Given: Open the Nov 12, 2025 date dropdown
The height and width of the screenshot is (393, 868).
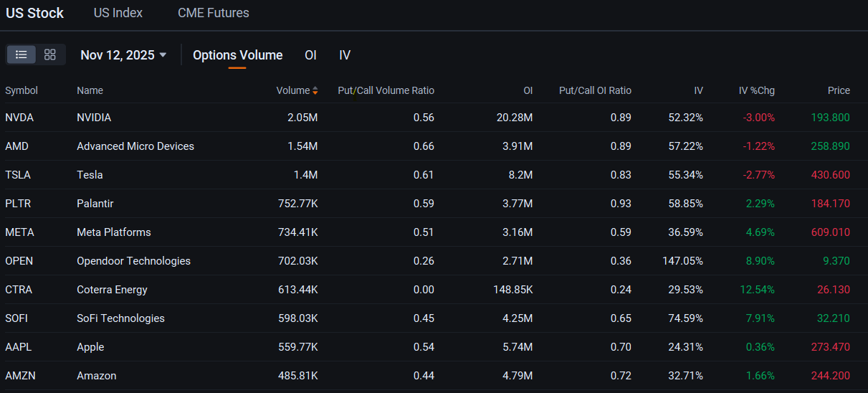Looking at the screenshot, I should [123, 55].
